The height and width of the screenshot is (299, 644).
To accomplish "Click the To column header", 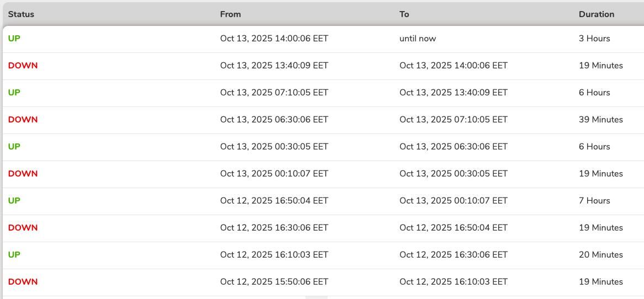I will point(404,14).
